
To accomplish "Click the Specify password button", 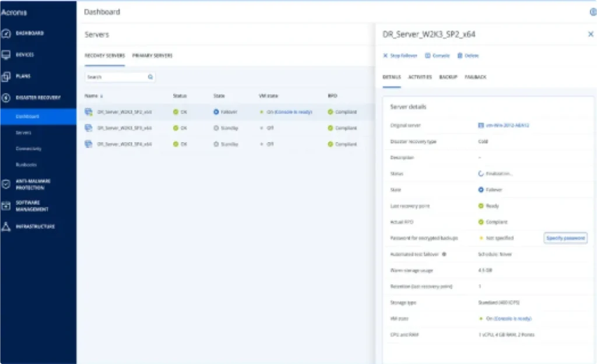I will click(566, 238).
